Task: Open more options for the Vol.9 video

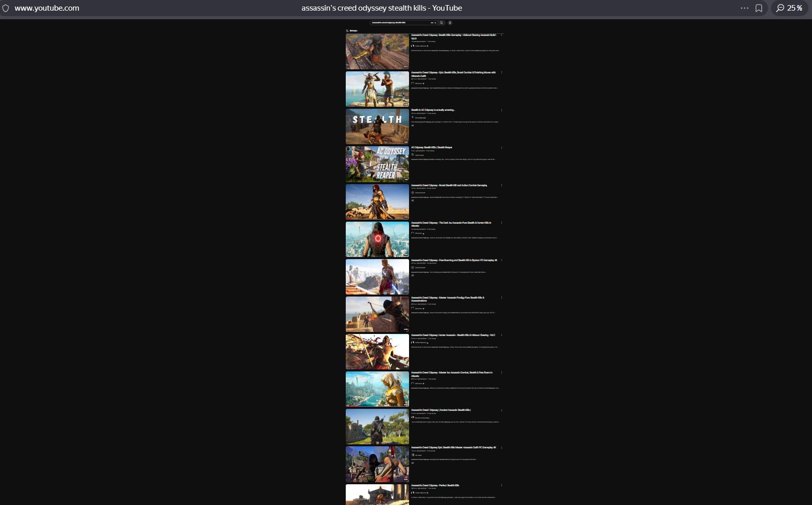Action: 502,35
